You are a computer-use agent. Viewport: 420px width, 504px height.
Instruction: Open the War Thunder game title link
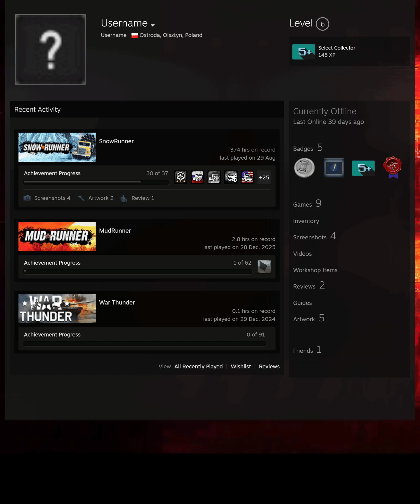point(117,302)
